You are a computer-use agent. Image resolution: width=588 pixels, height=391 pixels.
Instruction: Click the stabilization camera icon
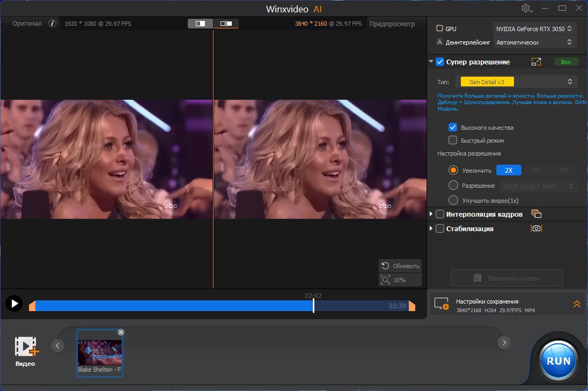[536, 228]
